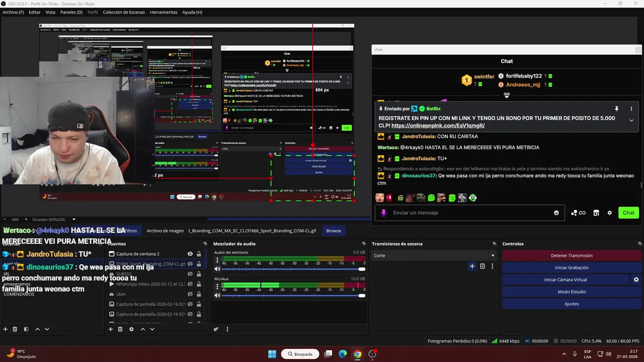Viewport: 644px width, 362px height.
Task: Click Iniciar Cámara Virtual button
Action: pyautogui.click(x=566, y=280)
